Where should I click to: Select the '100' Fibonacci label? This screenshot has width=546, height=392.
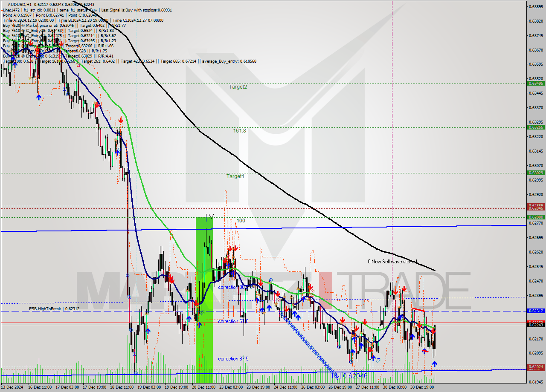pos(241,220)
